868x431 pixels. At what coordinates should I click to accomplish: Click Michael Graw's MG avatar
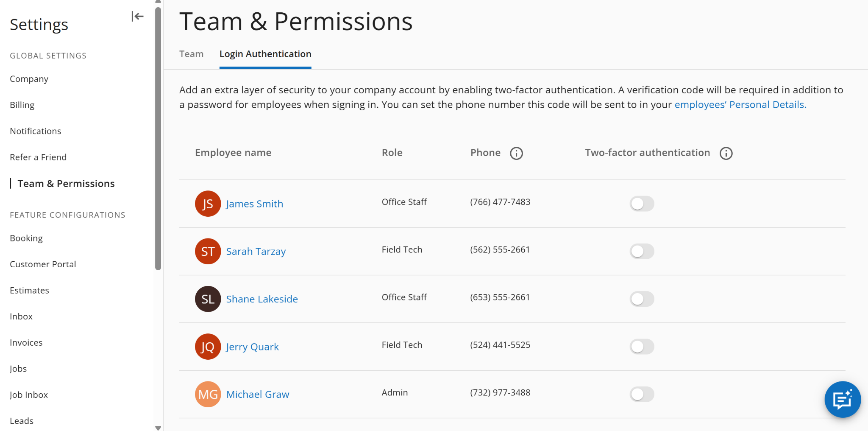pyautogui.click(x=208, y=394)
